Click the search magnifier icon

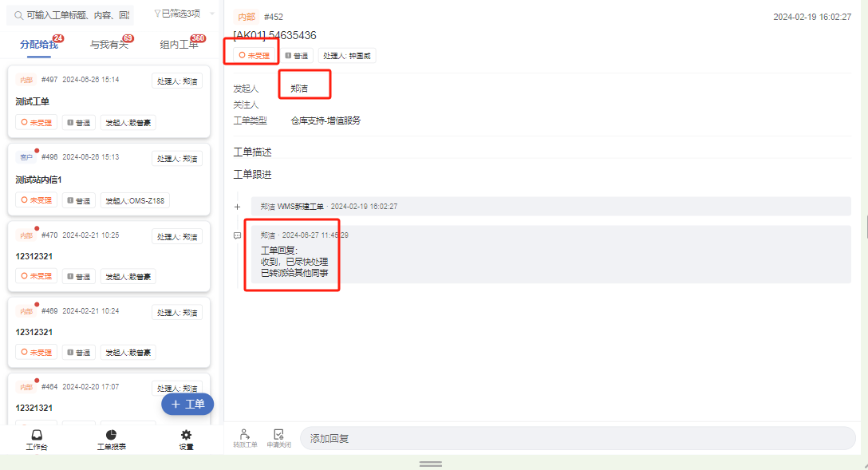[x=19, y=15]
